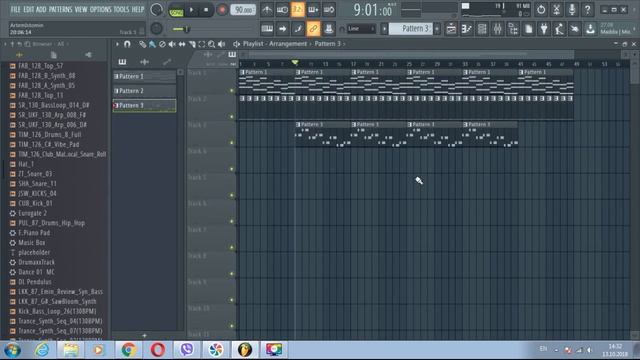Open the Channel rack view icon

pos(482,29)
